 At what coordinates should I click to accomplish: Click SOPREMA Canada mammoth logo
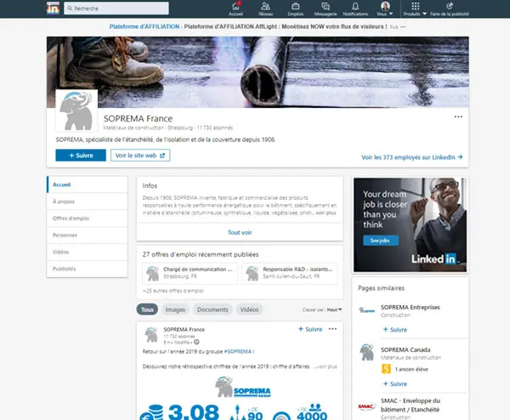(x=366, y=352)
